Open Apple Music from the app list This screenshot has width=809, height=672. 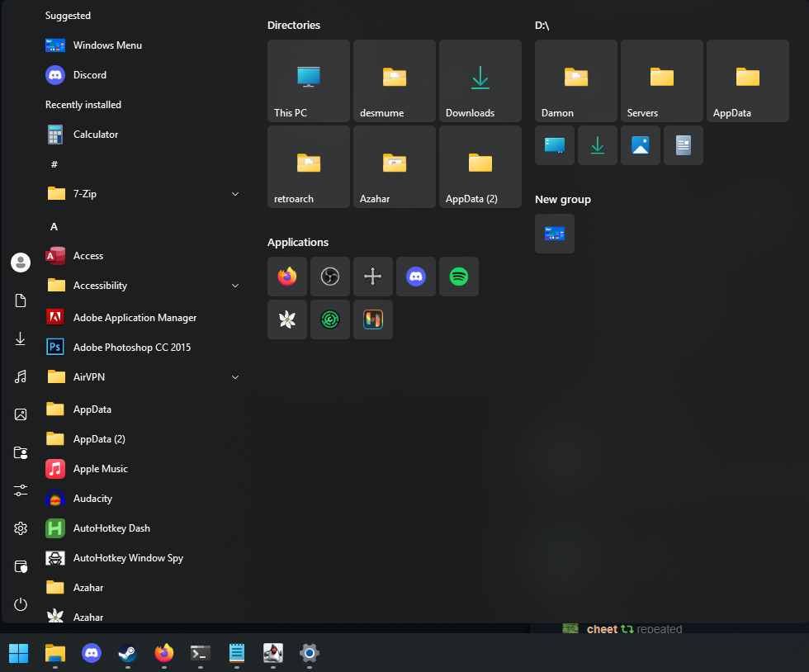click(x=100, y=469)
